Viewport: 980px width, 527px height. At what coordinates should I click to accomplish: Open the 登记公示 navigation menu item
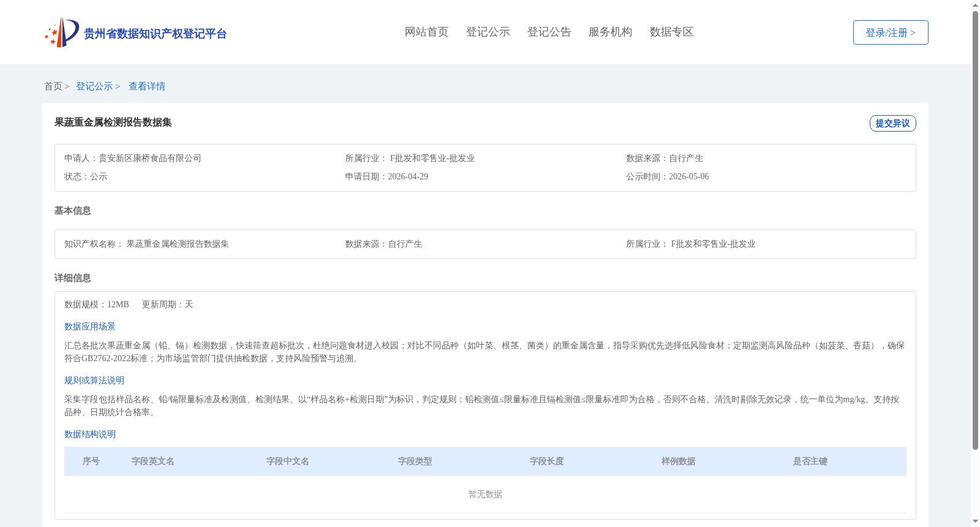[488, 32]
